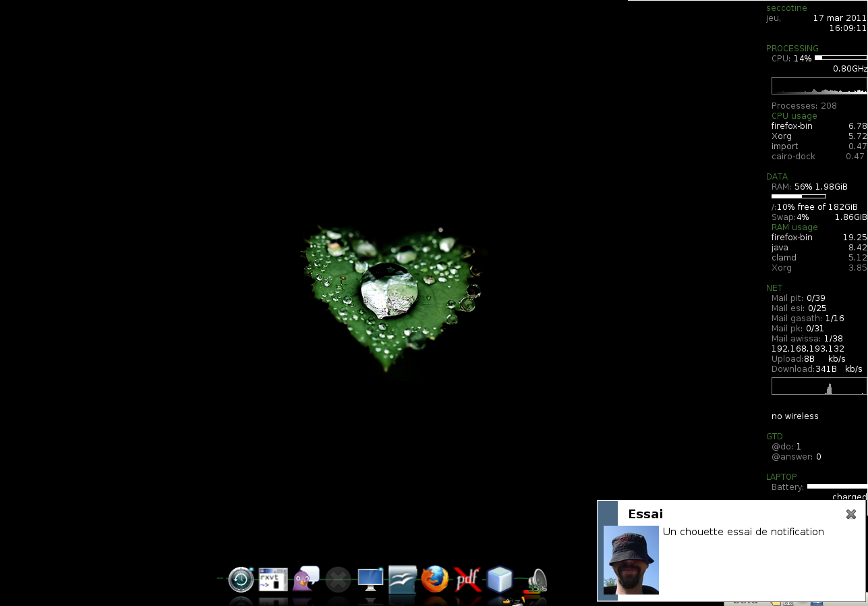Click the PROCESSING section heading
The width and height of the screenshot is (868, 606).
(792, 49)
